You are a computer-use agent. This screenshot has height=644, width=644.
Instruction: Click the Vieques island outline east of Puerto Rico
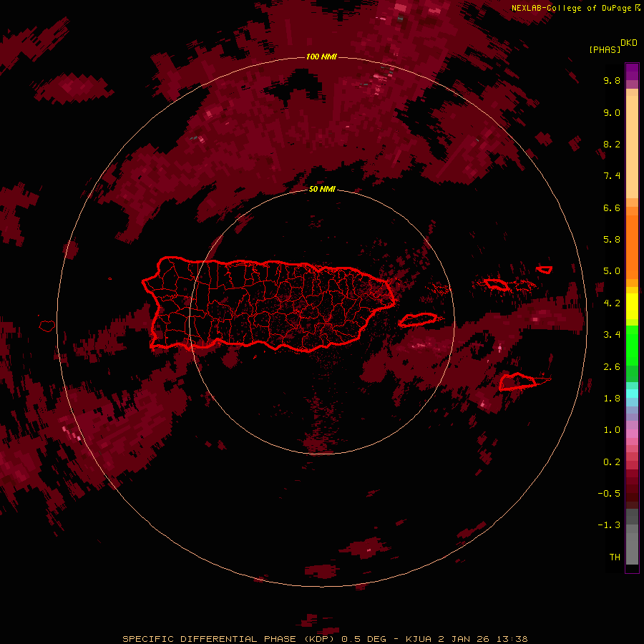pos(417,320)
